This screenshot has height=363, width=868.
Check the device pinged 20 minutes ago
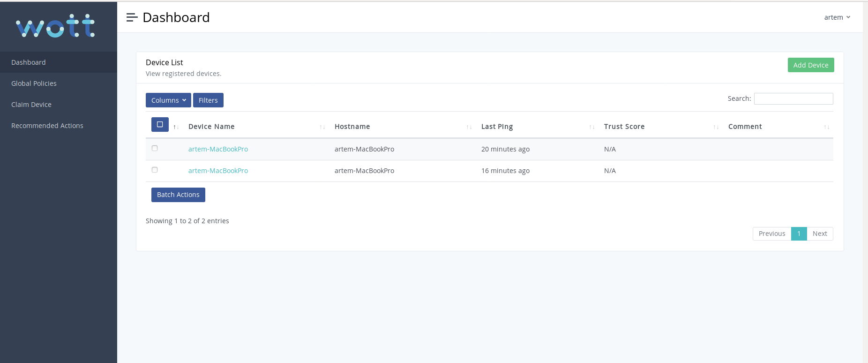coord(155,148)
